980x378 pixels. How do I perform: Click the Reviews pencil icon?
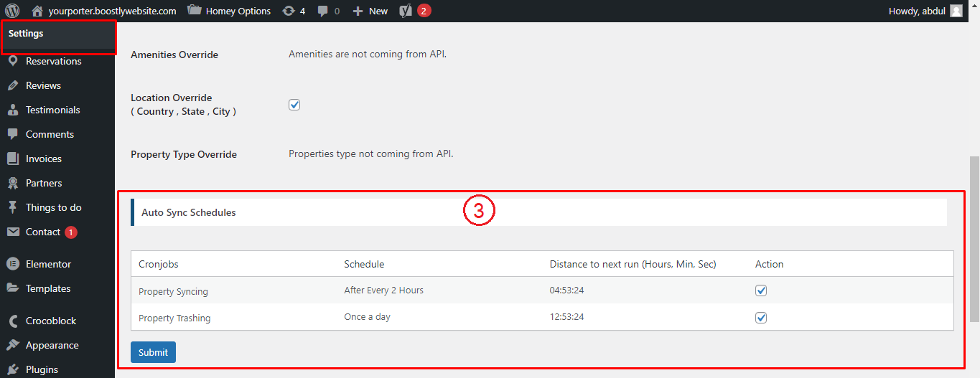click(x=12, y=85)
